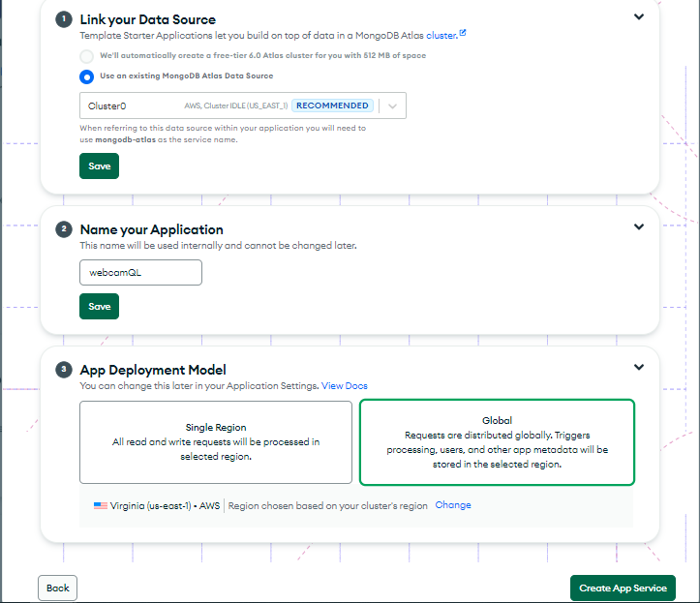700x603 pixels.
Task: Select Use an existing MongoDB Atlas Data Source
Action: click(86, 76)
